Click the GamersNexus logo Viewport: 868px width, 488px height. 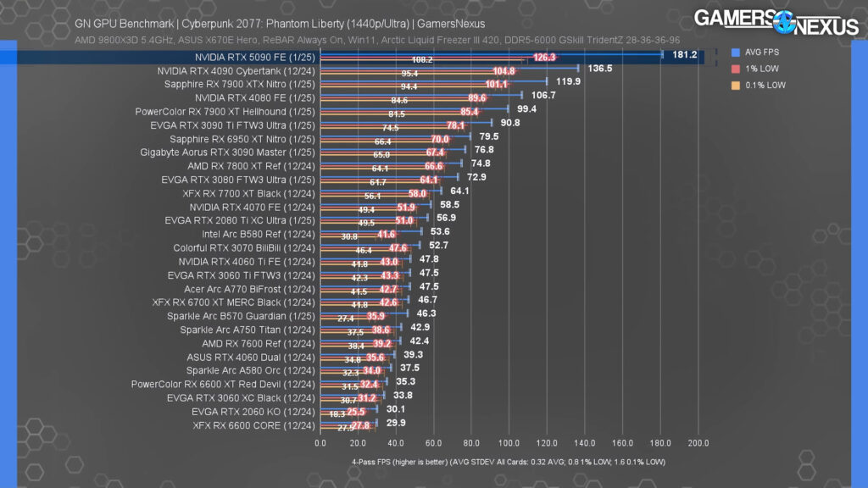tap(776, 22)
